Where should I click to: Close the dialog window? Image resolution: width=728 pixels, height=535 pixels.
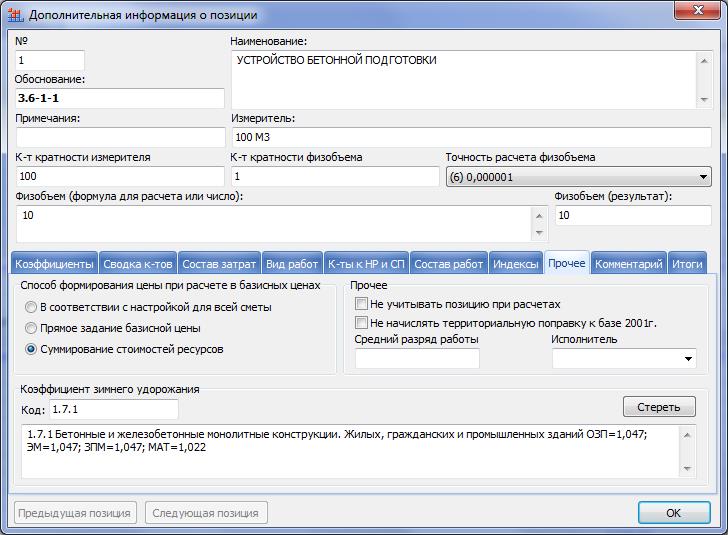697,9
